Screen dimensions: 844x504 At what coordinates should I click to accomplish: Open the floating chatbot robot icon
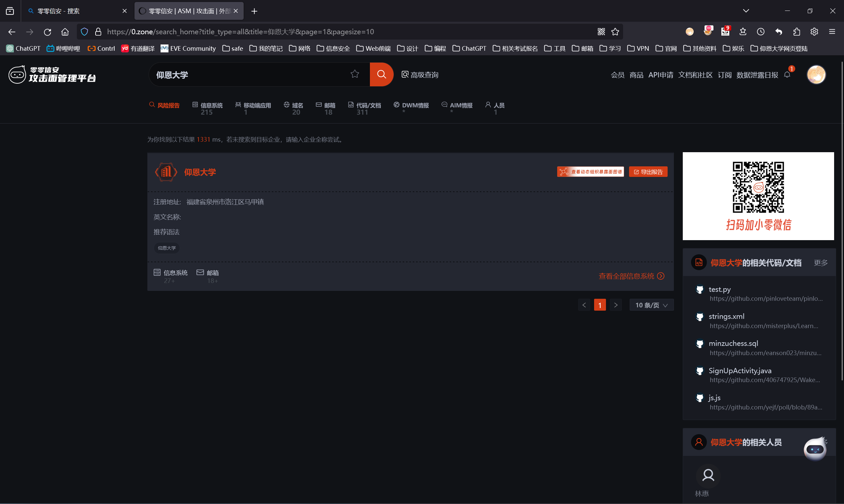point(815,449)
